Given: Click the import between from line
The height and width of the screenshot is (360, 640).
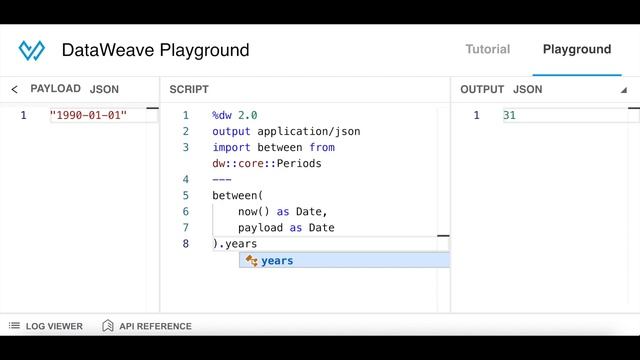Looking at the screenshot, I should coord(273,147).
